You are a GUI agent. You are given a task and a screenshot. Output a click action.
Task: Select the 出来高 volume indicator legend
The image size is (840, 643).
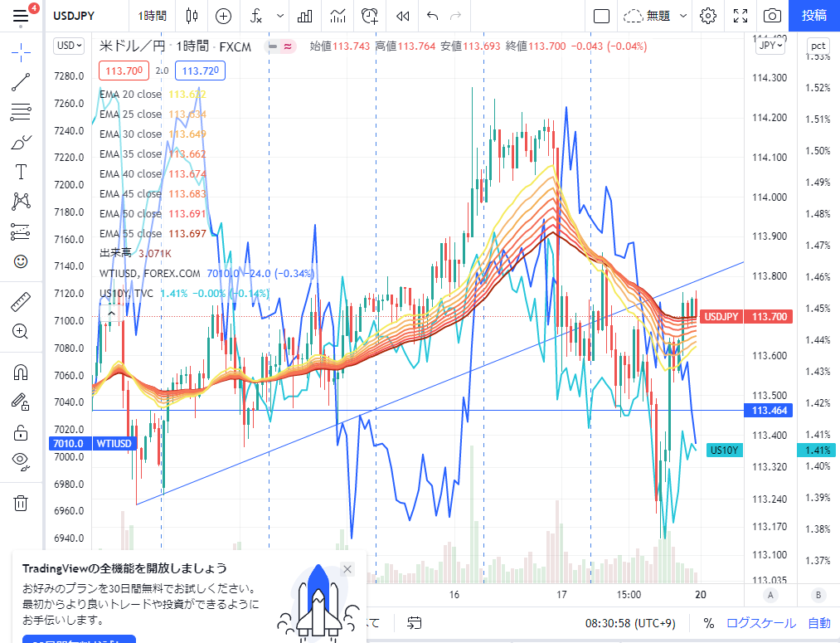coord(116,253)
